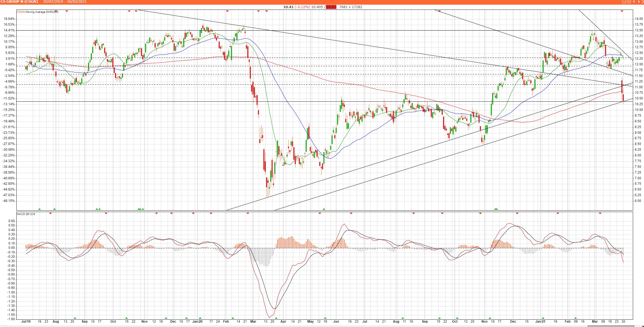The width and height of the screenshot is (644, 327).
Task: Click red sell marker at price chart's top-right
Action: 622,11
